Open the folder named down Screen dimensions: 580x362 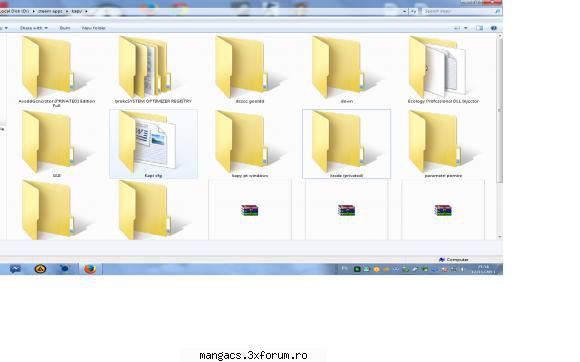347,70
